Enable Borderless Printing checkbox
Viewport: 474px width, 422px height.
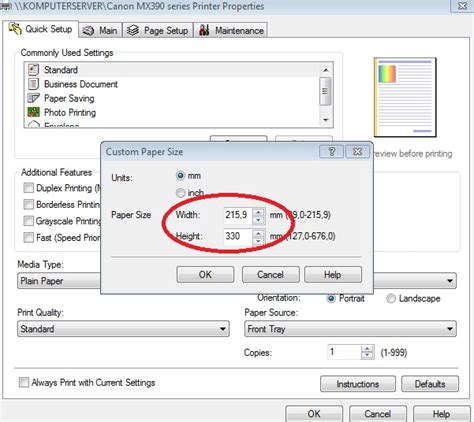28,204
